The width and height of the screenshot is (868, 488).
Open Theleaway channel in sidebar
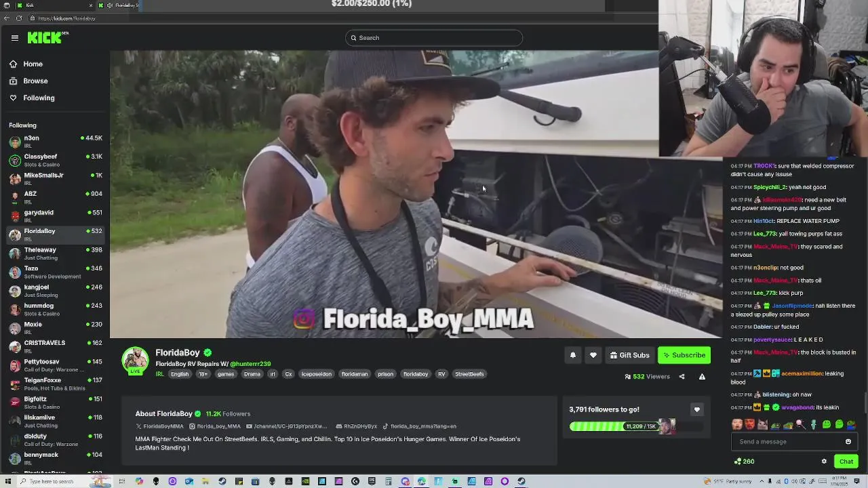click(x=55, y=253)
